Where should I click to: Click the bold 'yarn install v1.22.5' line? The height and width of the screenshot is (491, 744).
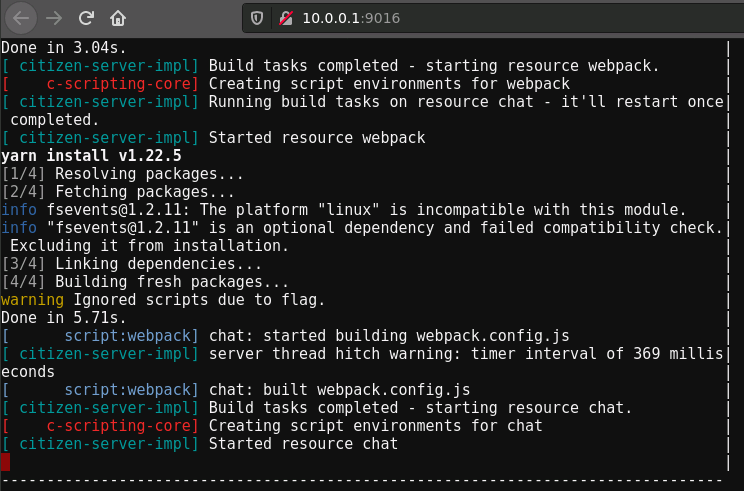click(x=91, y=156)
